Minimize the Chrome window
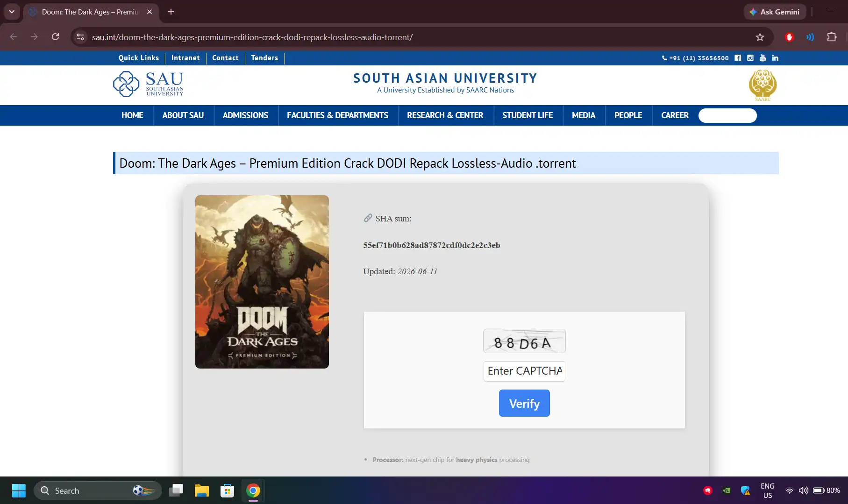848x504 pixels. [x=830, y=11]
